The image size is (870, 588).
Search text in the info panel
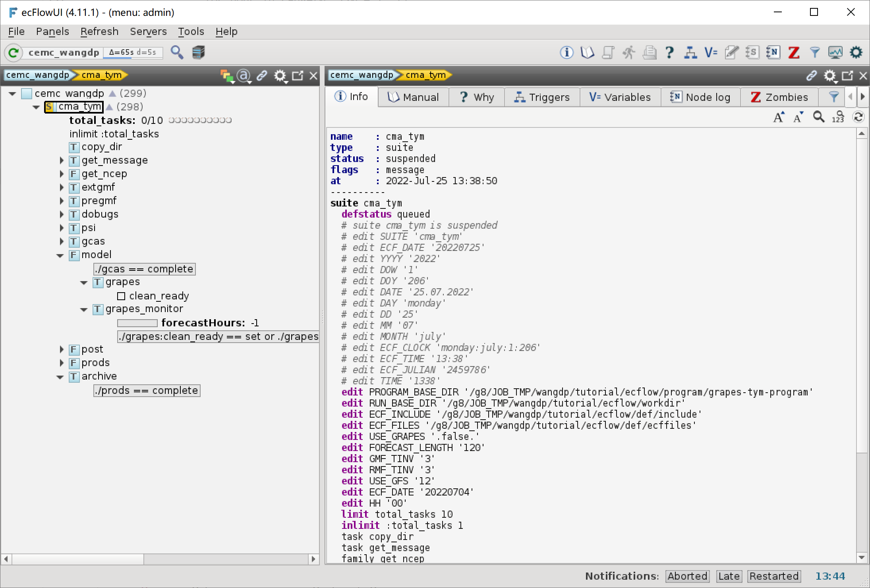(x=818, y=117)
